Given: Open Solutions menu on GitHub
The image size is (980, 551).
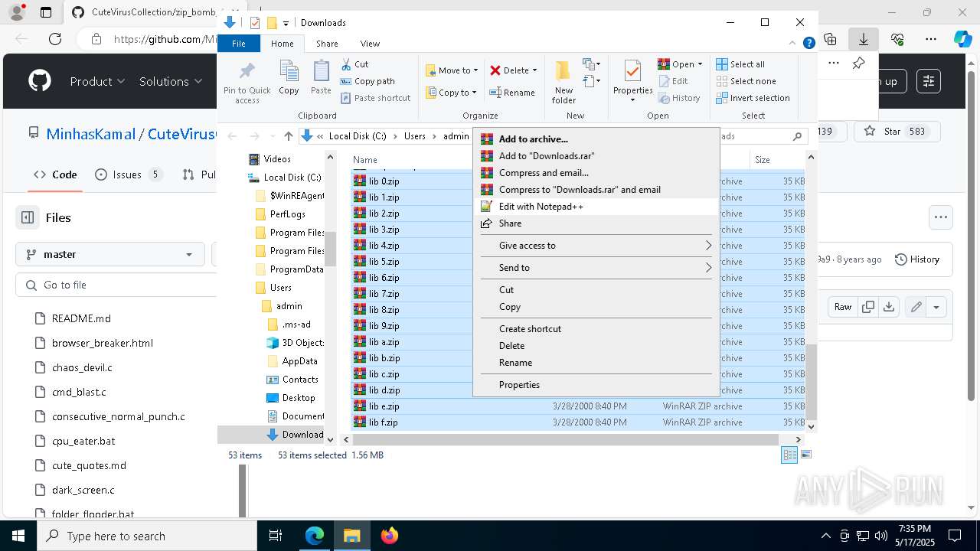Looking at the screenshot, I should point(171,81).
